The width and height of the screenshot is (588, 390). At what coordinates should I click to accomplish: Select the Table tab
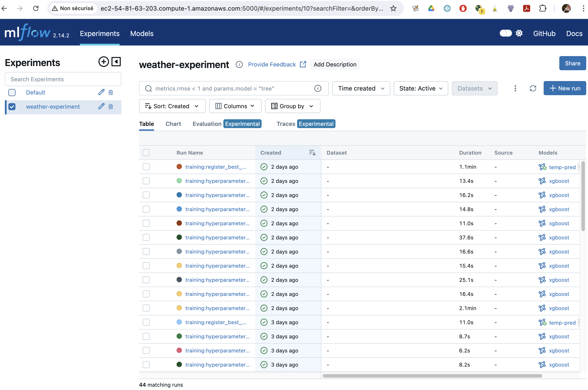coord(146,124)
